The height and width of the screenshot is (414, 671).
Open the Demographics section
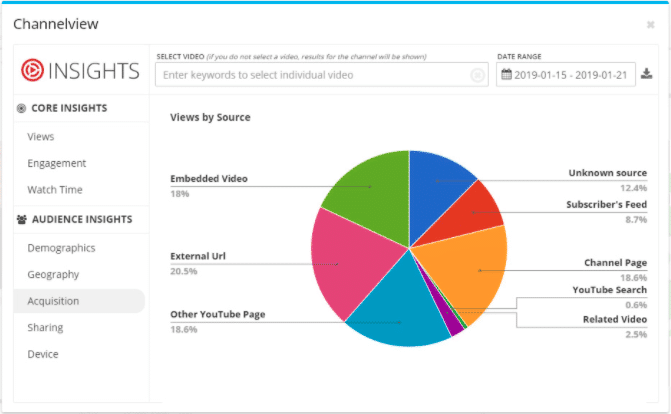pos(61,248)
